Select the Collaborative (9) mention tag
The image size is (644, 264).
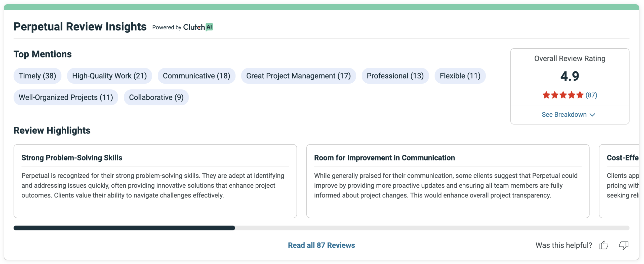coord(156,97)
